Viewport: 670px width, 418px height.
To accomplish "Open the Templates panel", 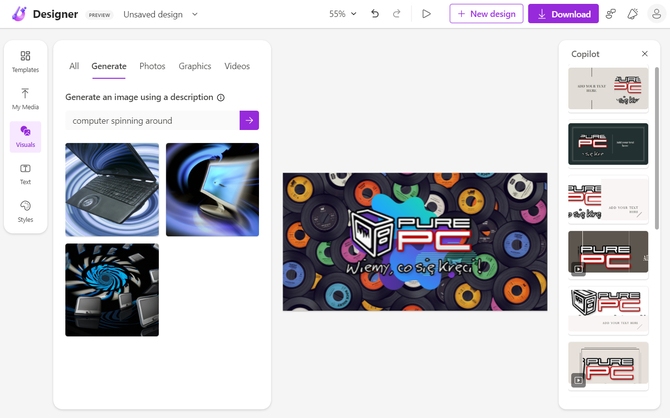I will coord(25,62).
